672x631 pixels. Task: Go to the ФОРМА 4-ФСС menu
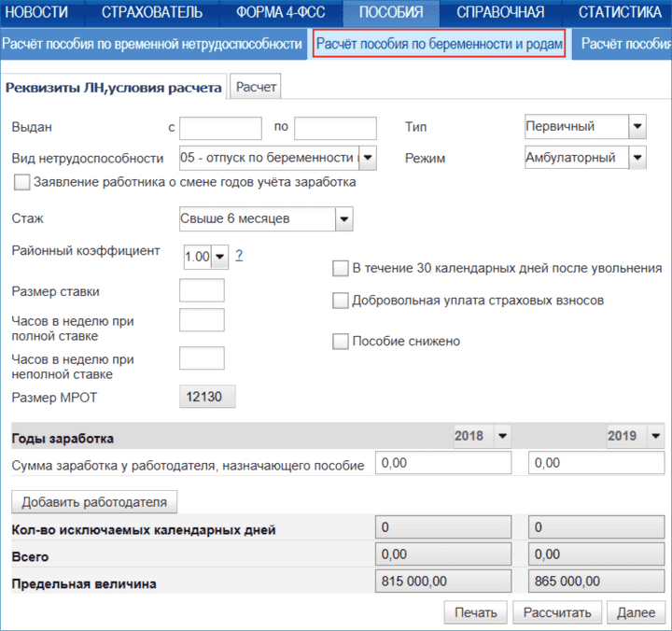(x=281, y=13)
